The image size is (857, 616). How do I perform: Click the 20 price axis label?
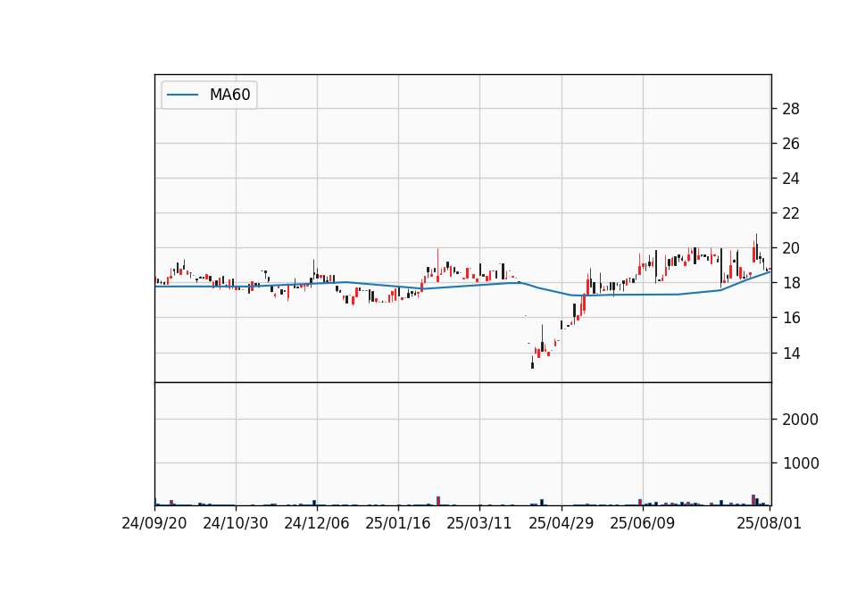[x=791, y=248]
